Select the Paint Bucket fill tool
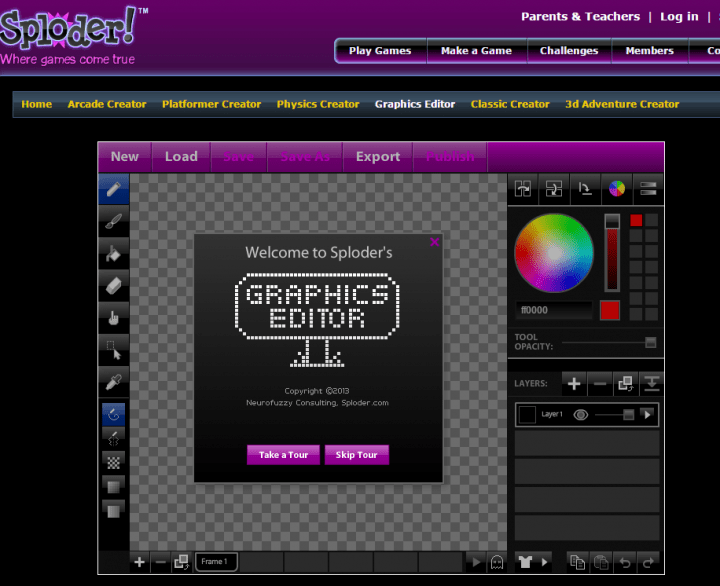Screen dimensions: 720x586 pos(113,253)
